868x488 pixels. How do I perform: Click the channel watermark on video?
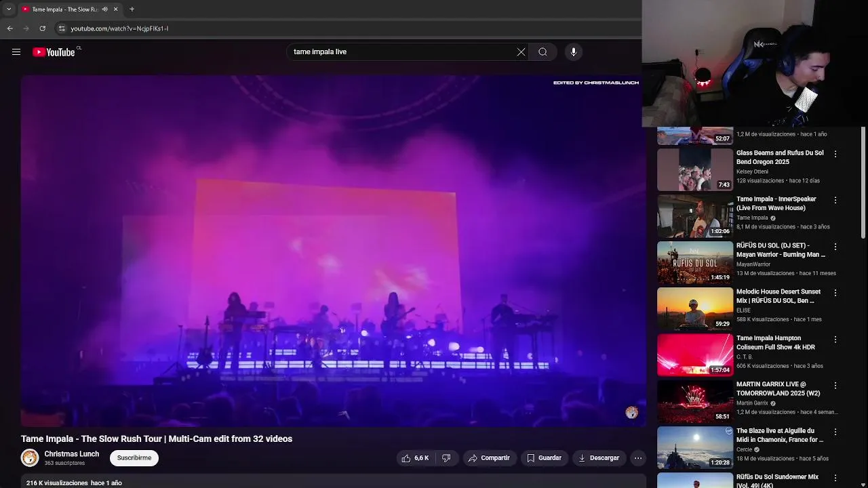pyautogui.click(x=632, y=412)
